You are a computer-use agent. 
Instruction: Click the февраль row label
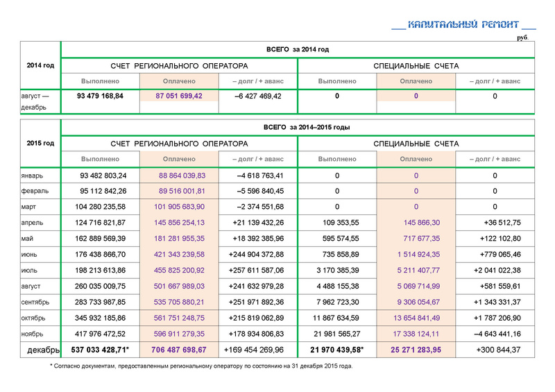pos(35,191)
